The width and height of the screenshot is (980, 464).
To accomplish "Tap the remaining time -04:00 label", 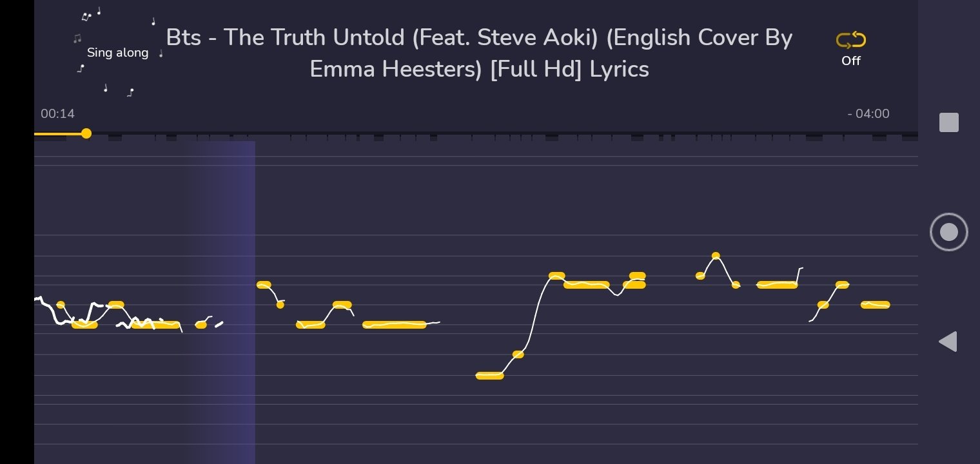I will coord(868,113).
